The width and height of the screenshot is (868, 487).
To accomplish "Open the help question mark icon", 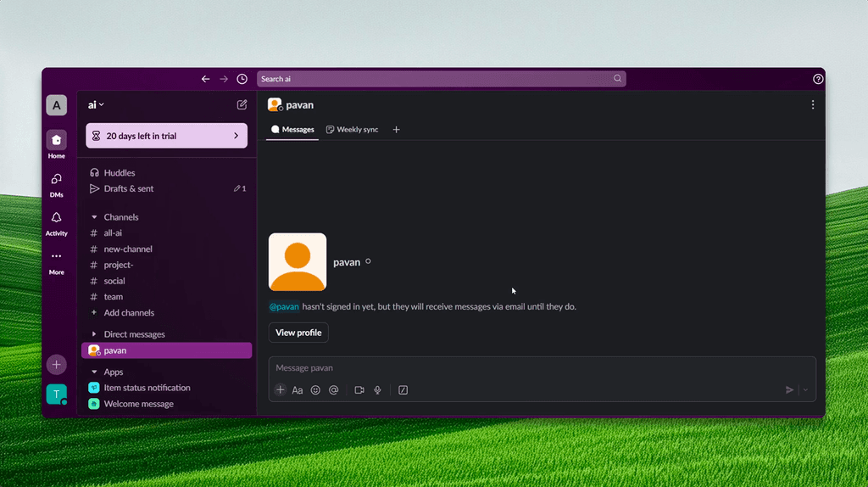I will 818,79.
